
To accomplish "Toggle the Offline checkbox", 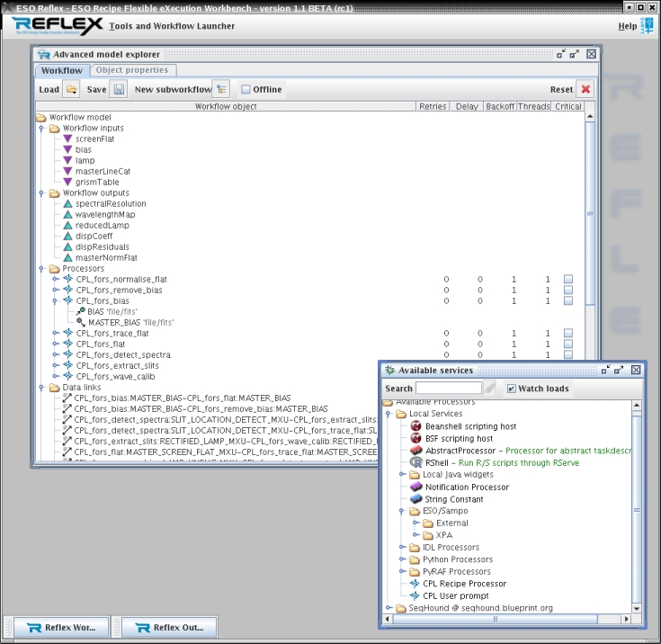I will (246, 89).
